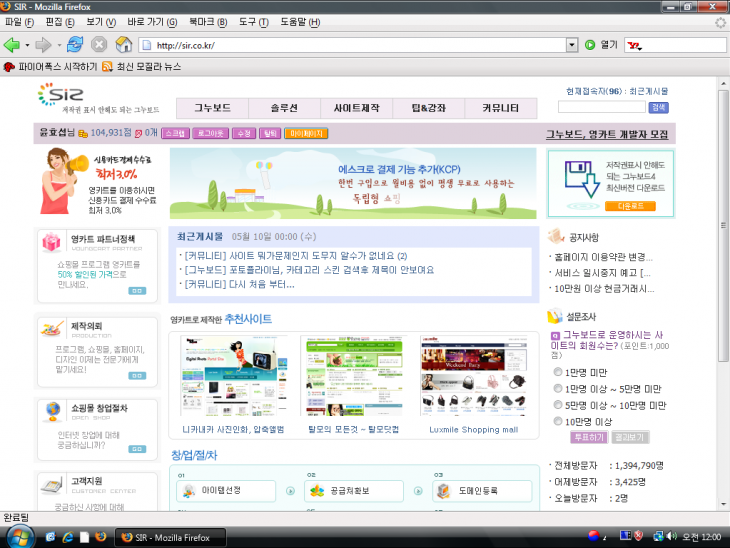Screen dimensions: 730x548
Task: Open the address bar history dropdown
Action: 572,45
